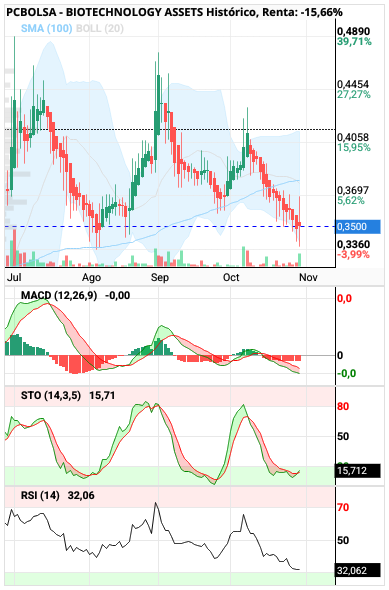Click the 5,62% percentage label
This screenshot has height=590, width=389.
coord(351,200)
